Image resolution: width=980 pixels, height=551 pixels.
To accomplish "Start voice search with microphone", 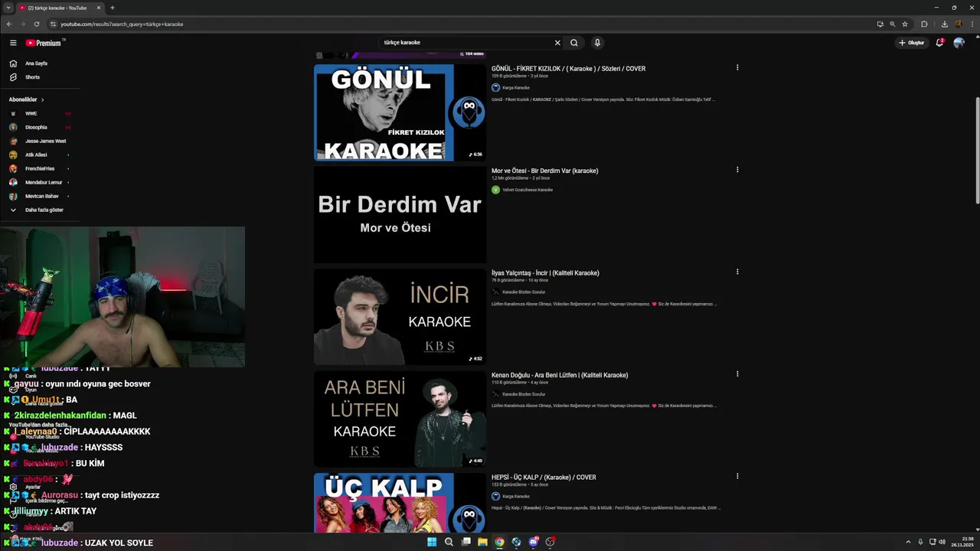I will coord(597,43).
